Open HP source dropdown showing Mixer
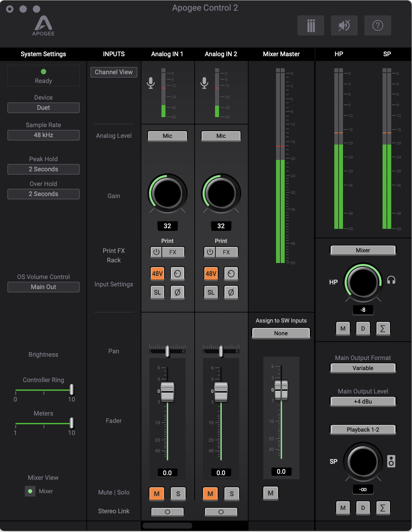412x532 pixels. (x=363, y=250)
